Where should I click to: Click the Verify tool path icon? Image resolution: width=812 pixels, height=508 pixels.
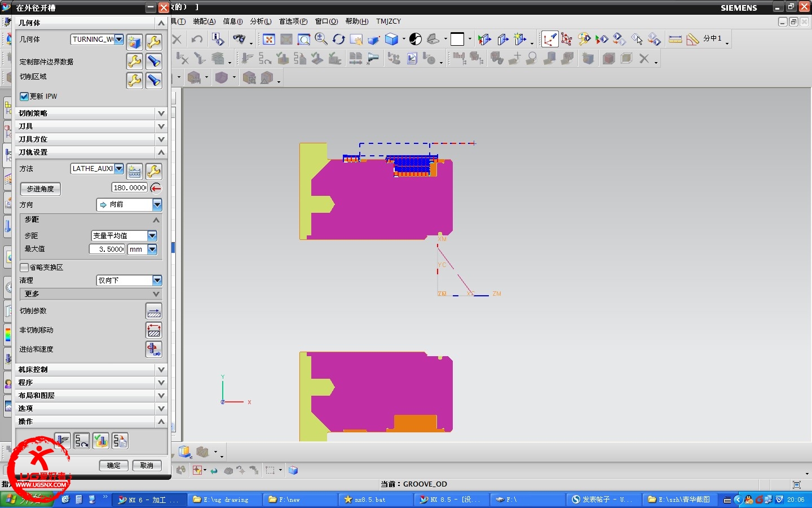[x=101, y=440]
